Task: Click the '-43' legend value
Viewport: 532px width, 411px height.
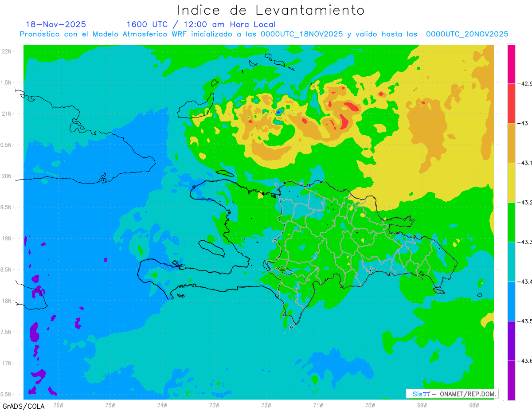Action: tap(523, 123)
